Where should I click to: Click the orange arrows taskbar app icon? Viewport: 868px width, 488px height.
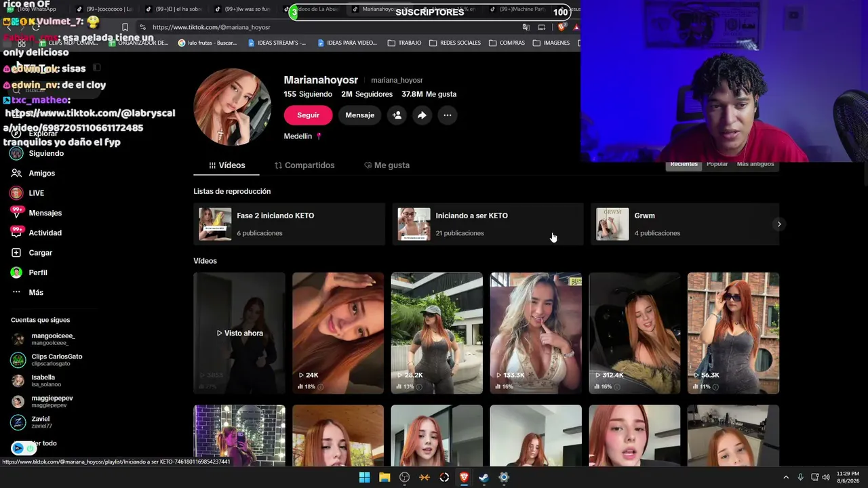tap(425, 477)
